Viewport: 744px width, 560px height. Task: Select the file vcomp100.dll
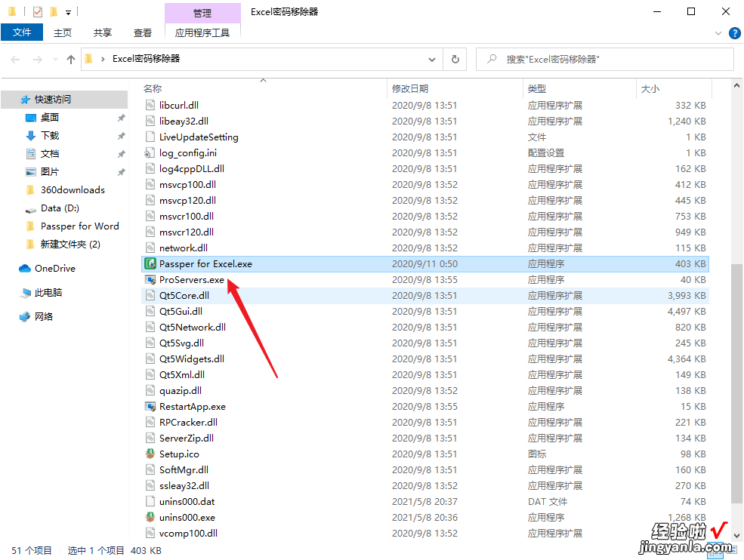pyautogui.click(x=425, y=533)
